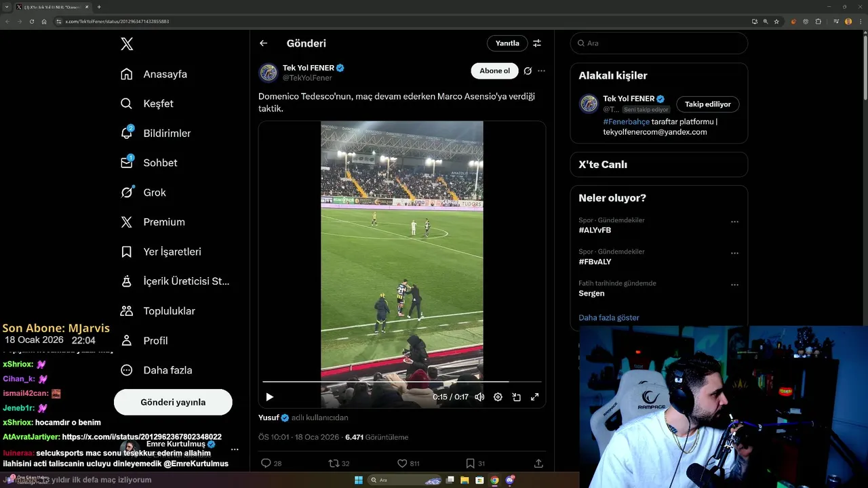868x488 pixels.
Task: Open trending topic Sergen
Action: (591, 293)
